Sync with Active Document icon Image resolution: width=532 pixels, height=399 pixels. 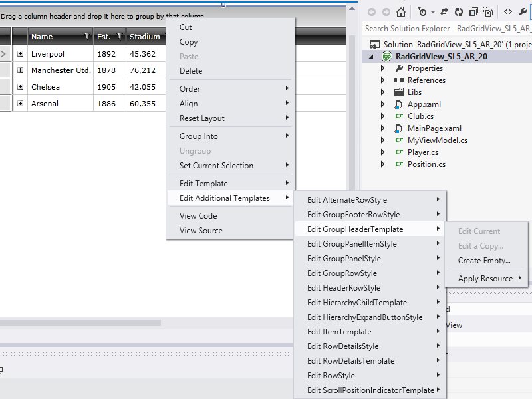(x=444, y=12)
